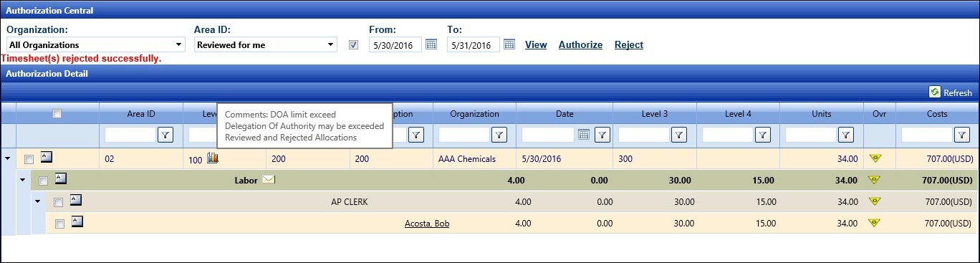Viewport: 980px width, 263px height.
Task: Open the All Organizations dropdown
Action: point(96,44)
